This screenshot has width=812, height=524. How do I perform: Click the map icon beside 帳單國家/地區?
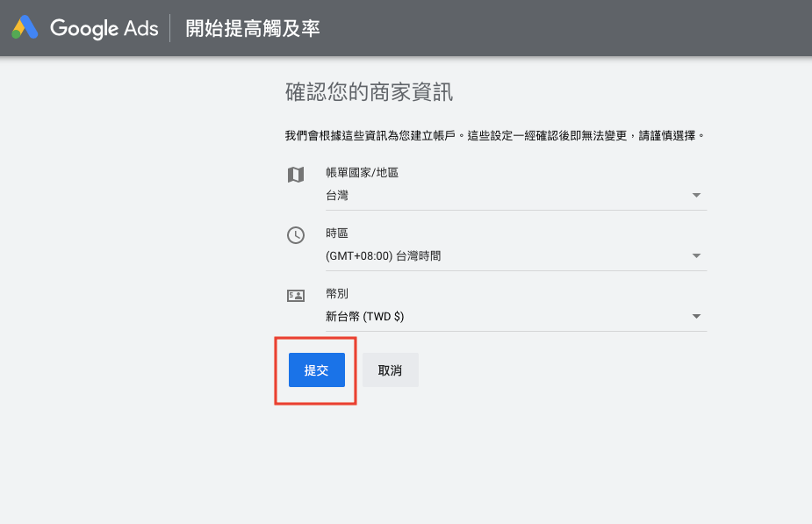point(296,175)
